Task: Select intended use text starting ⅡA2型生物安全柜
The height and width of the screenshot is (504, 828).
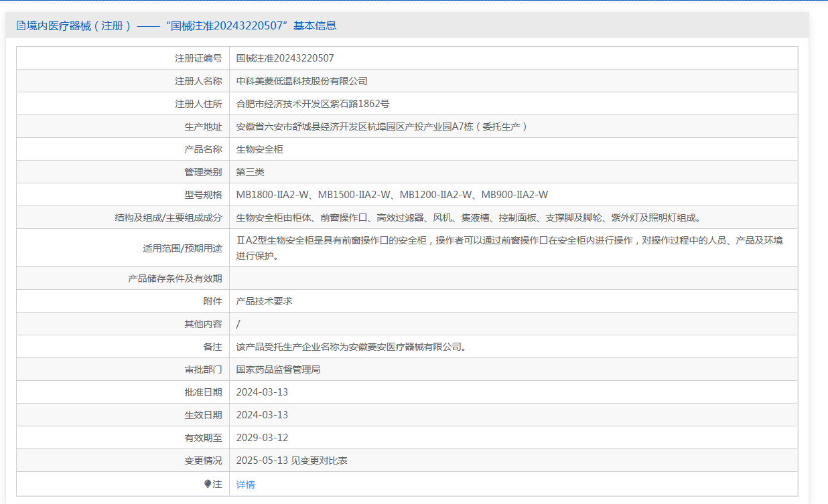Action: tap(510, 248)
